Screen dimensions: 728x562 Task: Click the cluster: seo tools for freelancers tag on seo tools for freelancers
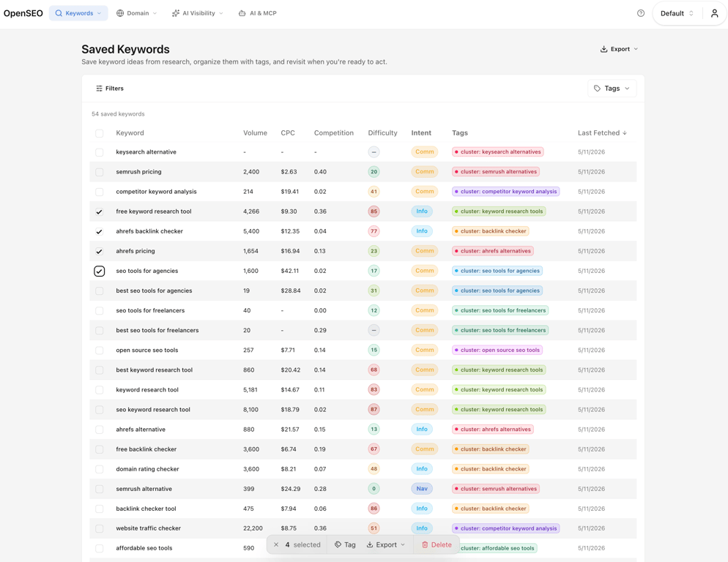pos(500,310)
